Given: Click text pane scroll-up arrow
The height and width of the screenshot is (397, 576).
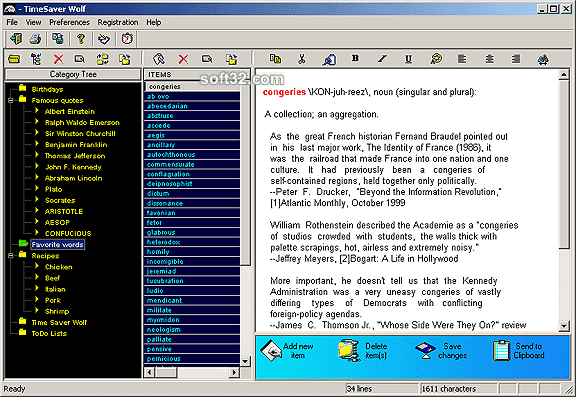Looking at the screenshot, I should point(564,75).
